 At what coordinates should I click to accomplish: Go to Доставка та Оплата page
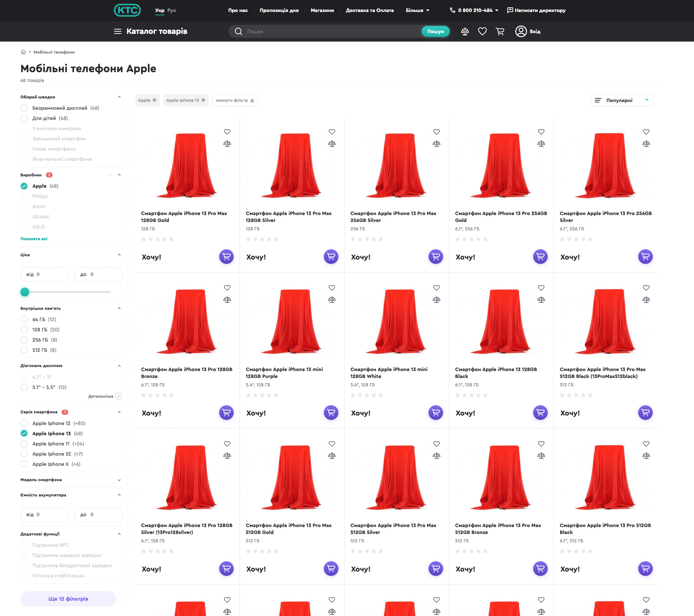click(x=369, y=10)
